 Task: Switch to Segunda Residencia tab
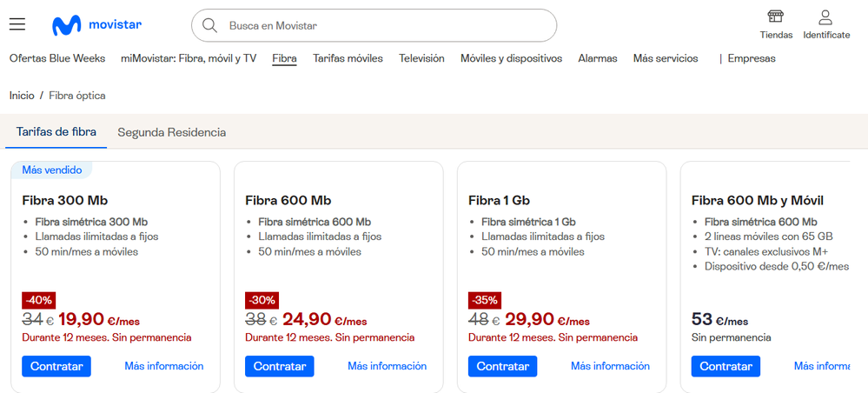tap(172, 132)
